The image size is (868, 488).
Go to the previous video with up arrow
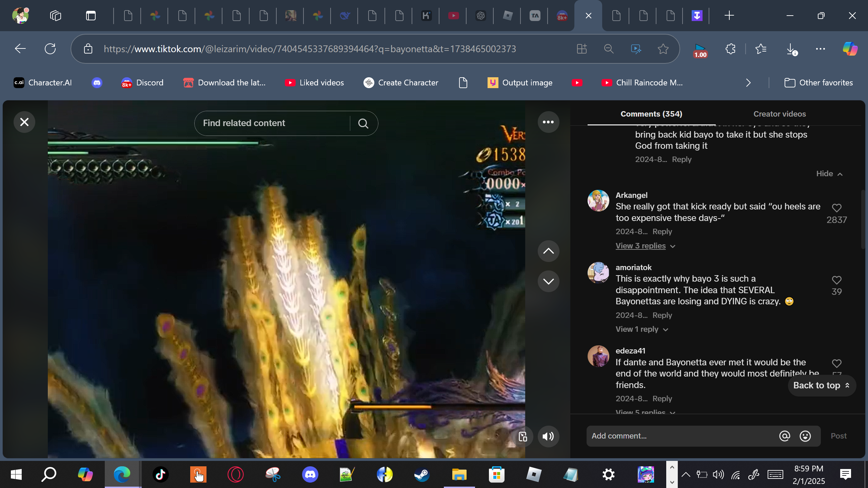point(548,251)
